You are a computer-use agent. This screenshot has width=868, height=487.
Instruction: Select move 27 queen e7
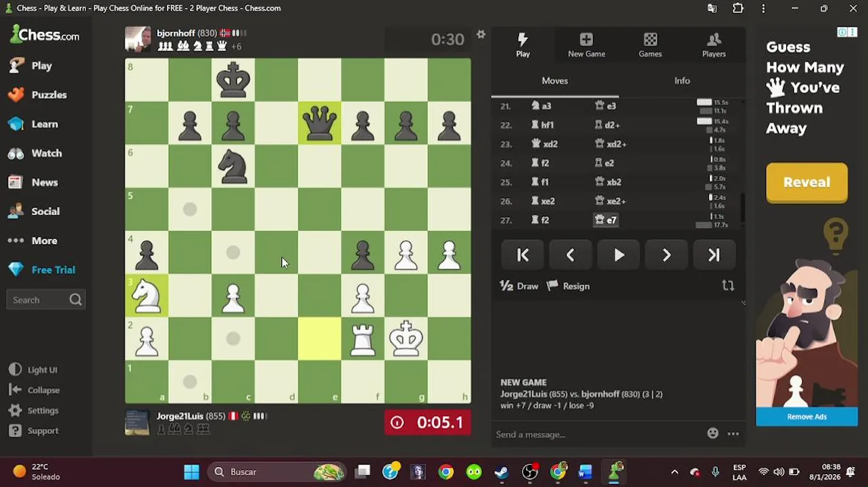pyautogui.click(x=605, y=220)
